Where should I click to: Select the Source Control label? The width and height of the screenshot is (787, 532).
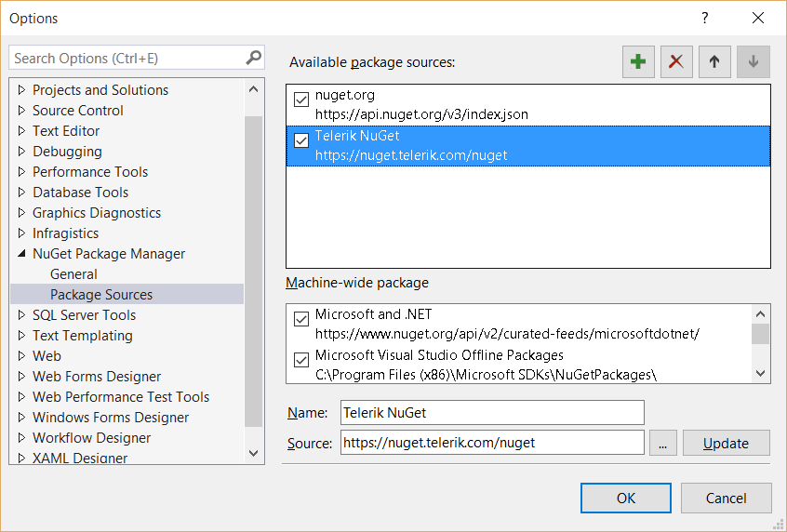(x=78, y=111)
